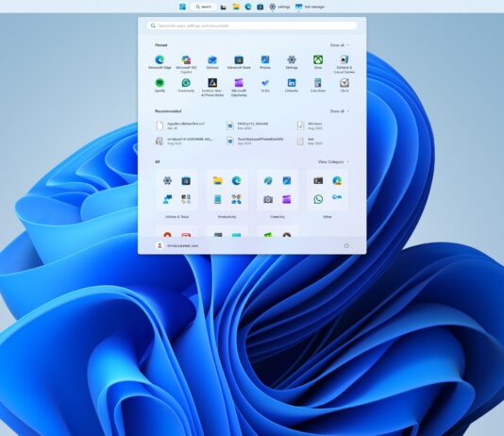Screen dimensions: 504x436
Task: Switch to Task Manager on the taskbar
Action: 310,7
